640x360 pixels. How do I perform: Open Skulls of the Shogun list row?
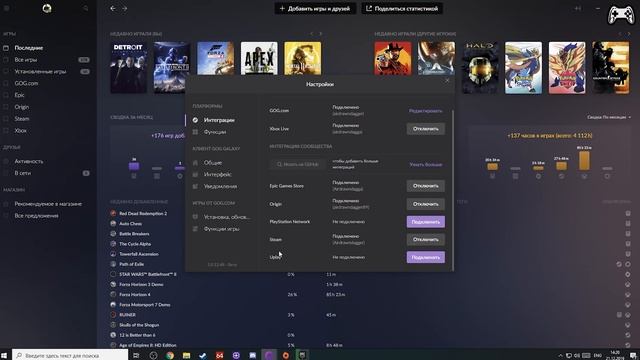click(139, 325)
